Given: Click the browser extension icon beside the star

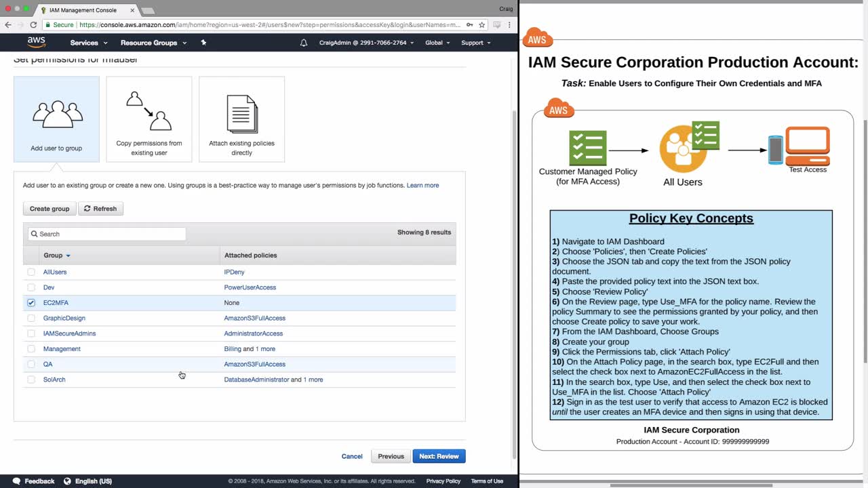Looking at the screenshot, I should [x=497, y=25].
